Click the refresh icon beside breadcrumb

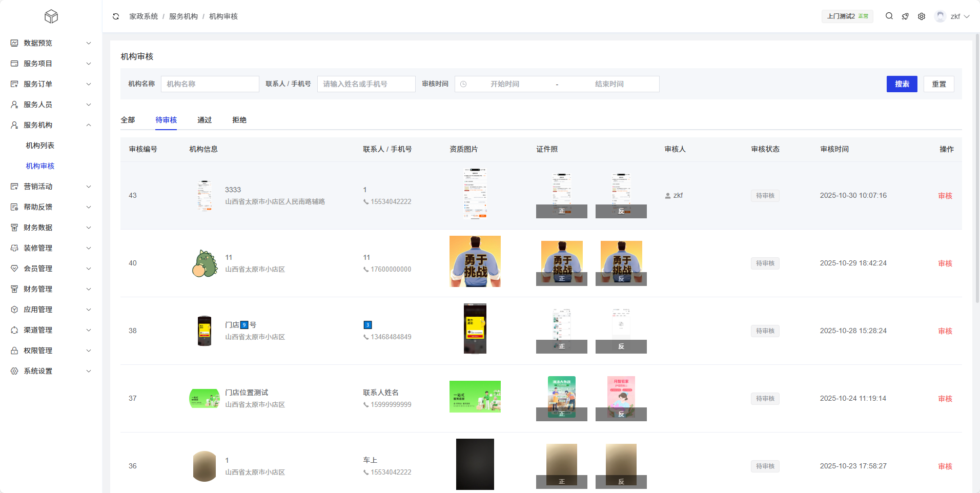click(116, 16)
